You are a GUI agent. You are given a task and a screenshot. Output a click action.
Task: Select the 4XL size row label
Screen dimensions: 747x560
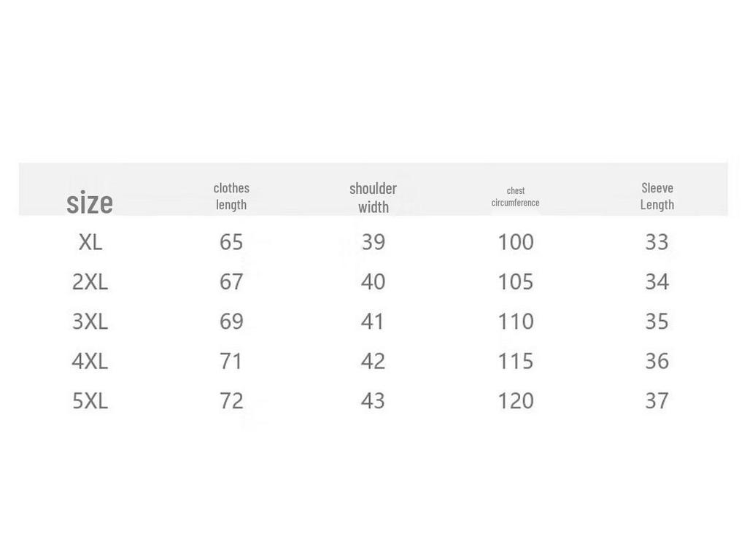coord(90,361)
